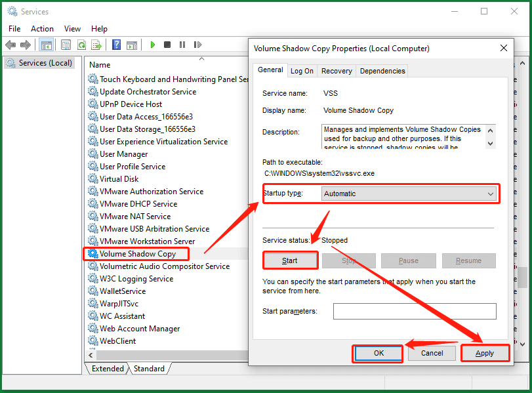The height and width of the screenshot is (393, 532).
Task: Click gear icon next to WalletService
Action: [93, 291]
